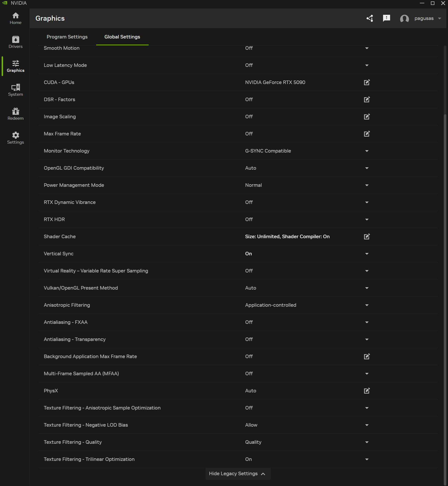Click the Power Management Mode label
This screenshot has width=448, height=486.
pyautogui.click(x=74, y=185)
